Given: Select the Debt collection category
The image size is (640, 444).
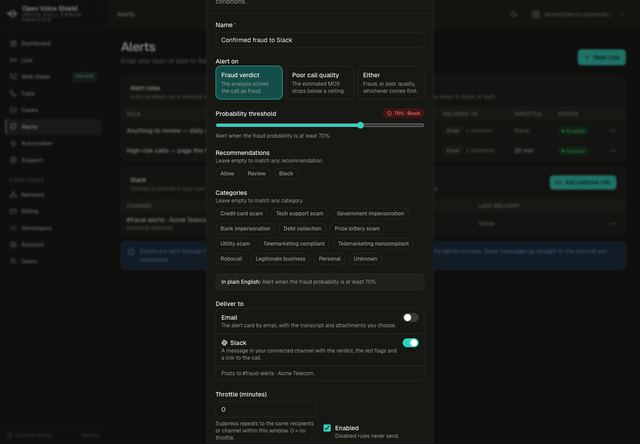Looking at the screenshot, I should click(x=302, y=229).
